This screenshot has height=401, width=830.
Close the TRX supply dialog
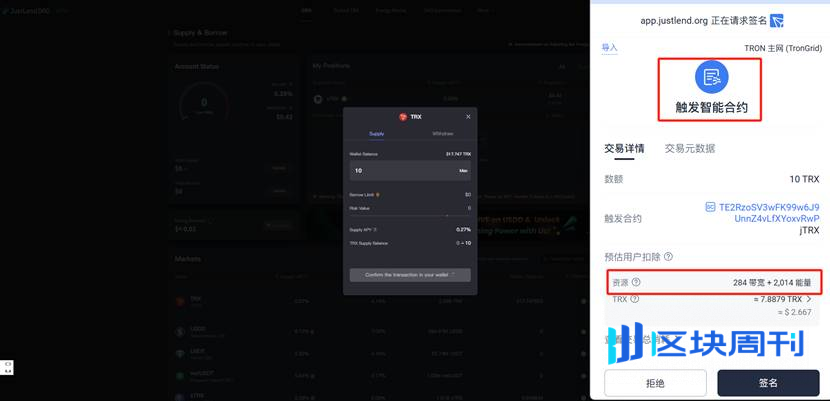(468, 116)
